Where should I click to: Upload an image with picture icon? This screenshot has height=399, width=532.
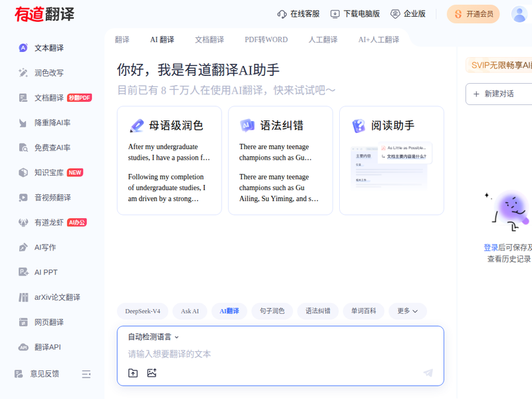152,373
